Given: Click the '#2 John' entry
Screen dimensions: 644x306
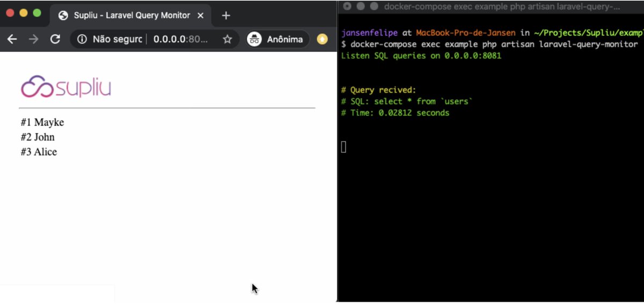Looking at the screenshot, I should [x=38, y=137].
